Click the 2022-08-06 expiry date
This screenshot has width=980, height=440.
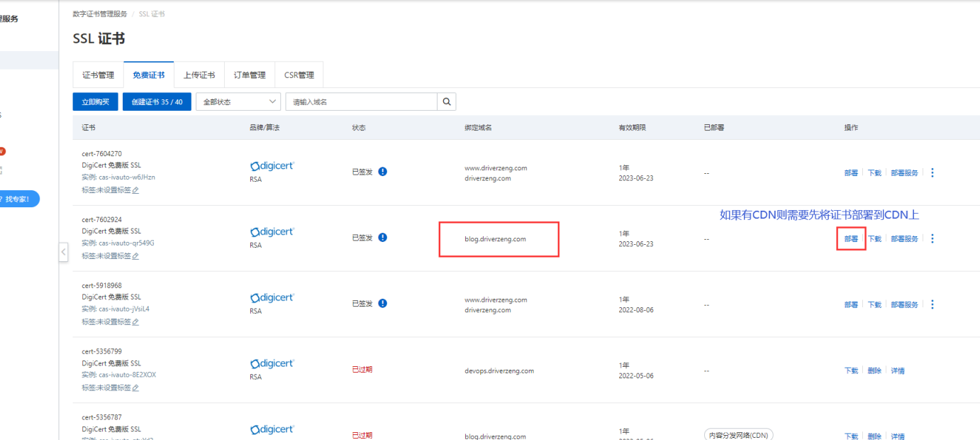636,309
